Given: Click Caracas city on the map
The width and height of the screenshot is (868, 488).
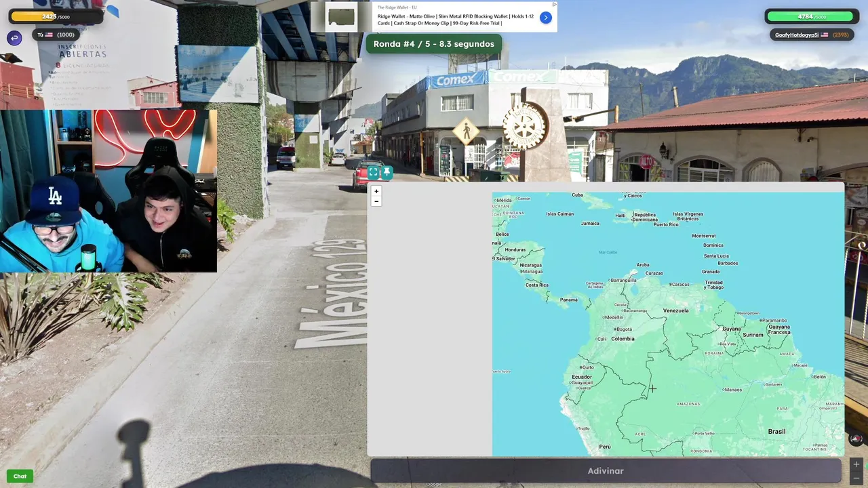Looking at the screenshot, I should [679, 285].
